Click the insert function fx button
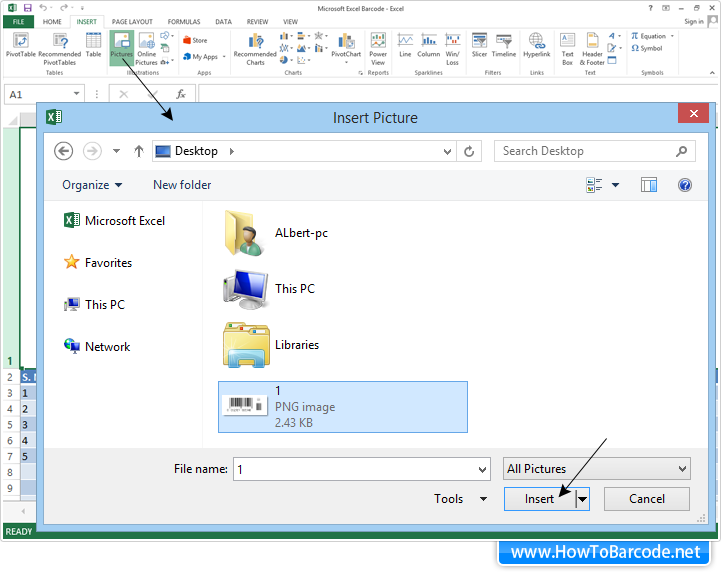 tap(181, 94)
